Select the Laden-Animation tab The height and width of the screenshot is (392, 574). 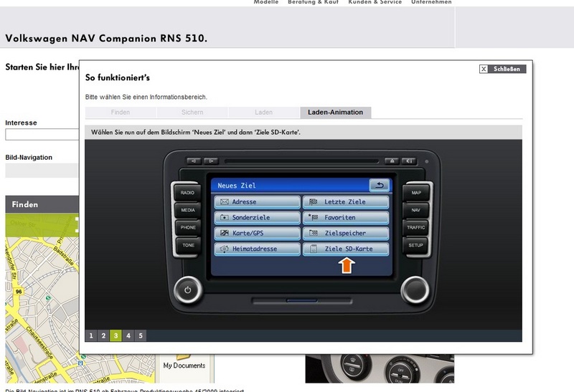pos(335,113)
